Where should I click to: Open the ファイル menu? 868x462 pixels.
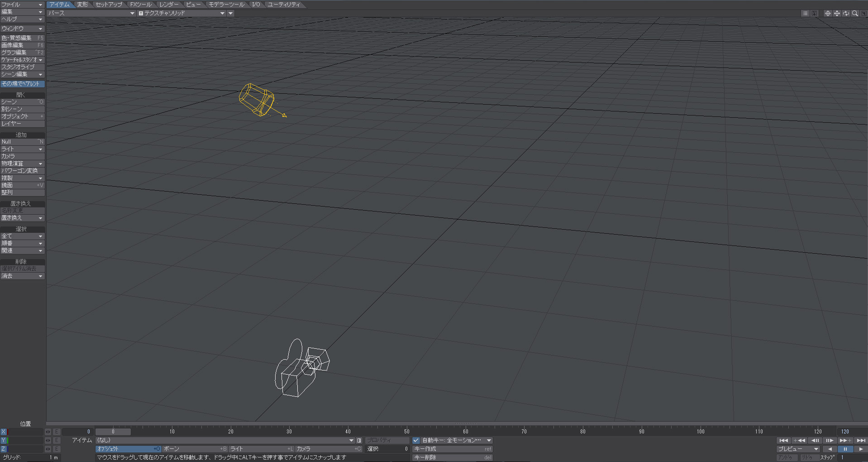22,5
